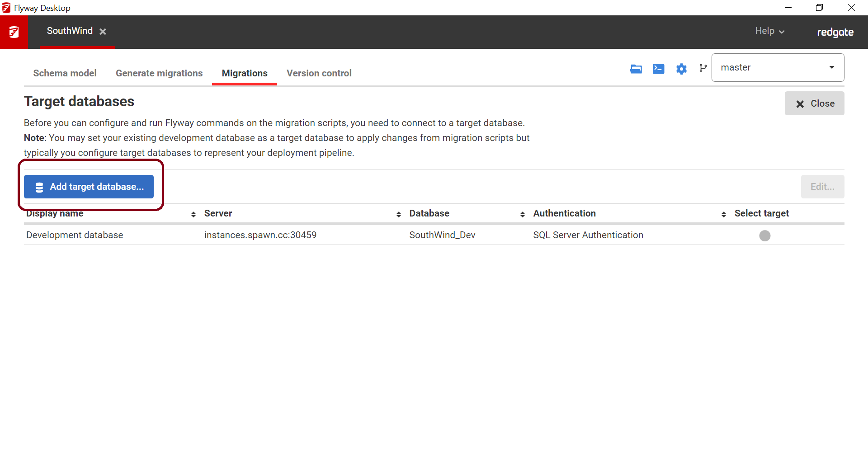Sort by Database column arrows
868x461 pixels.
[522, 214]
